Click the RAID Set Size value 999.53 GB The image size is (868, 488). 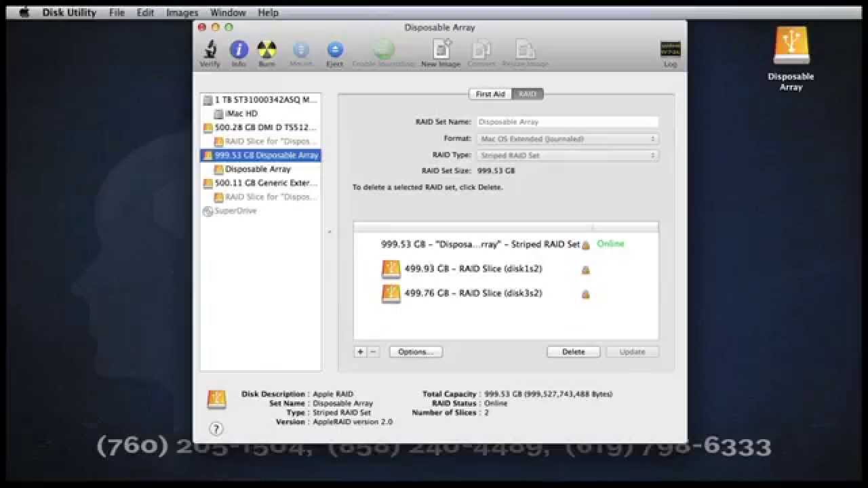pyautogui.click(x=496, y=171)
